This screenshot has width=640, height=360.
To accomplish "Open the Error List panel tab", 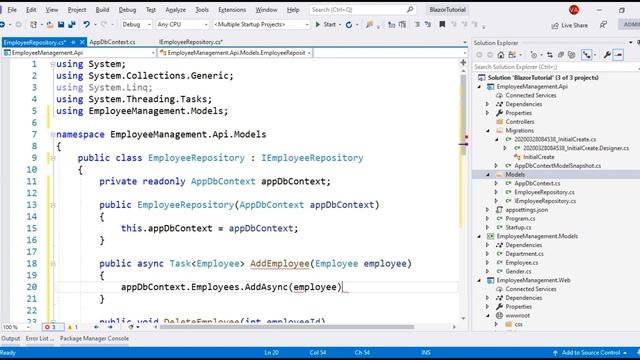I will [40, 338].
